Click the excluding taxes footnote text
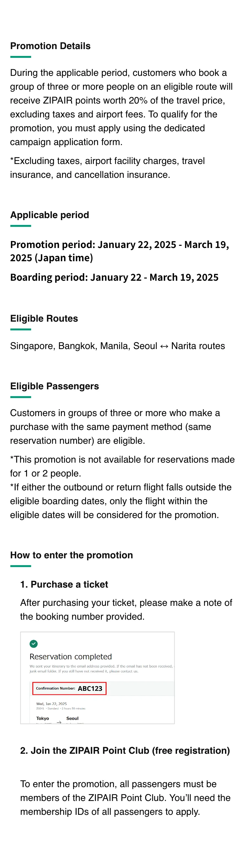The image size is (247, 868). tap(107, 168)
